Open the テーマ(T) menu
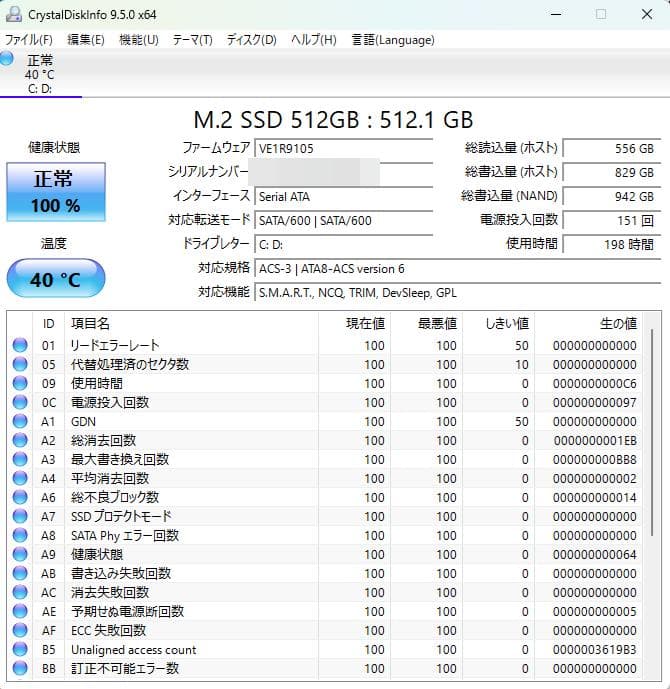 (x=192, y=40)
